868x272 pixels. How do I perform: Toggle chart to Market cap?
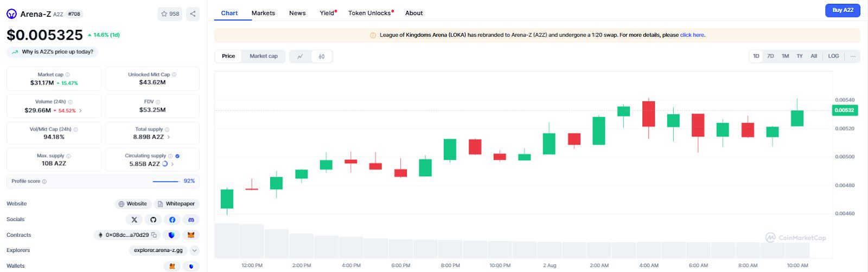pyautogui.click(x=263, y=56)
